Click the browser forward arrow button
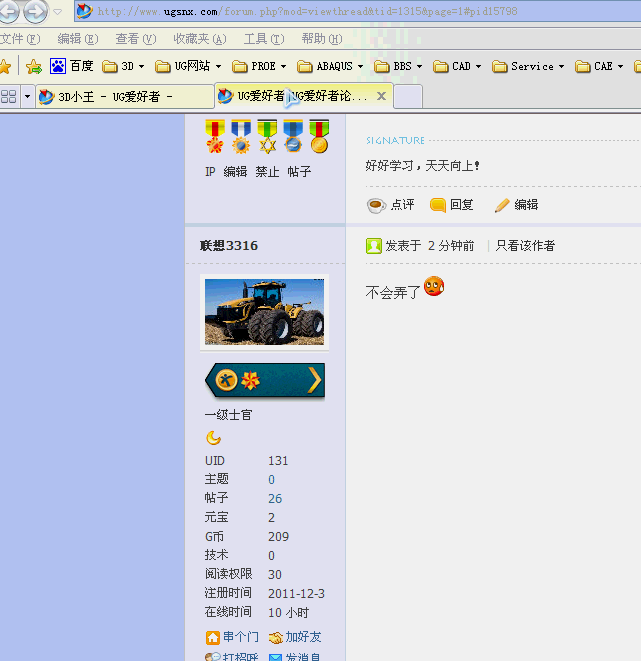Screen dimensions: 641x661 click(35, 11)
